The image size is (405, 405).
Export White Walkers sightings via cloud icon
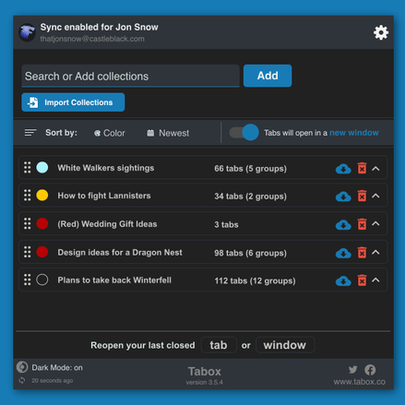click(343, 169)
